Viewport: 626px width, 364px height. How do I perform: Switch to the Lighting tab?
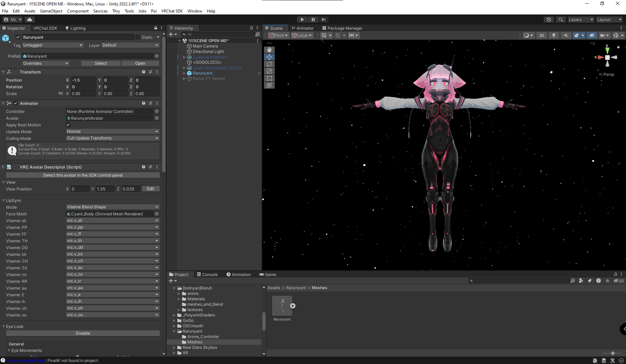pyautogui.click(x=75, y=28)
